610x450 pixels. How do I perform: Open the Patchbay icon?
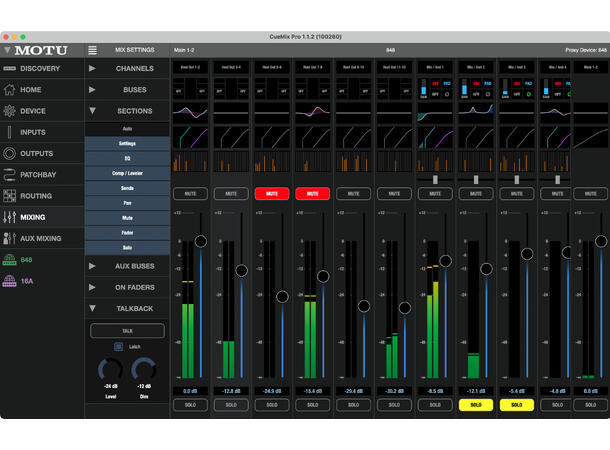click(9, 174)
